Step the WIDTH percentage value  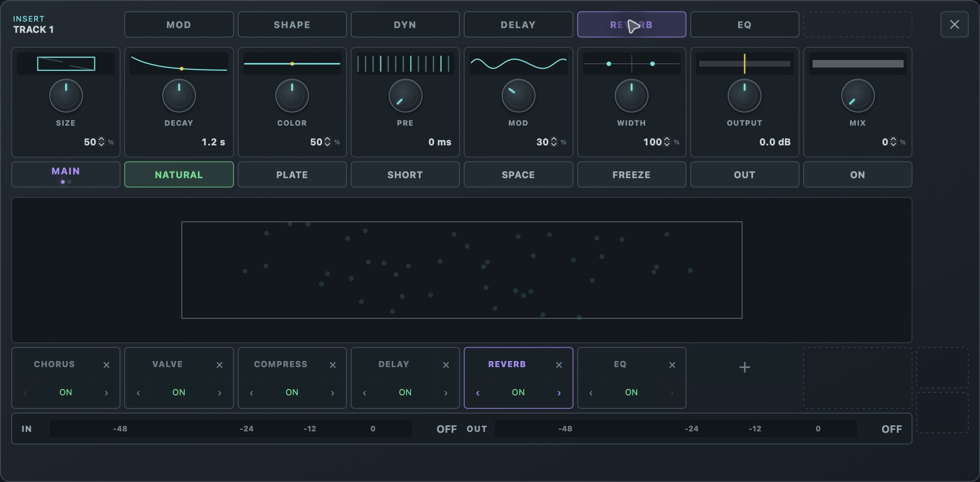(x=667, y=142)
